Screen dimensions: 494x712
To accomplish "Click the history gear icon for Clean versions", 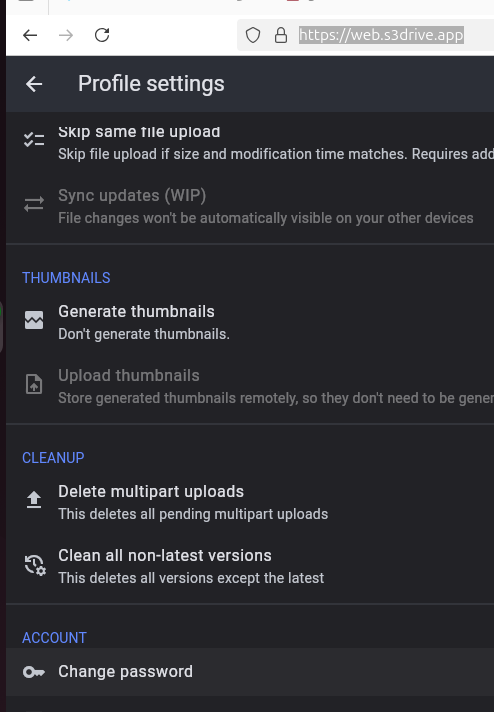I will [x=35, y=564].
